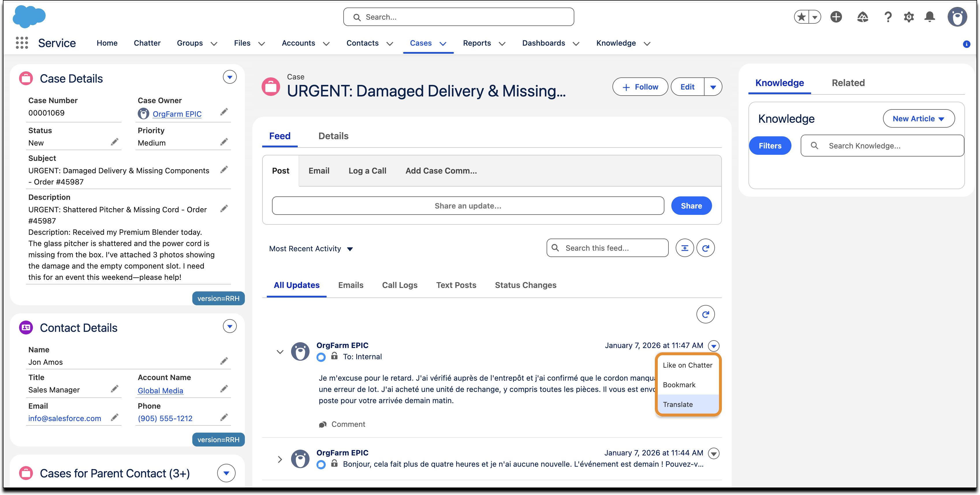Edit the Subject field pencil icon
The width and height of the screenshot is (980, 495).
[x=224, y=170]
